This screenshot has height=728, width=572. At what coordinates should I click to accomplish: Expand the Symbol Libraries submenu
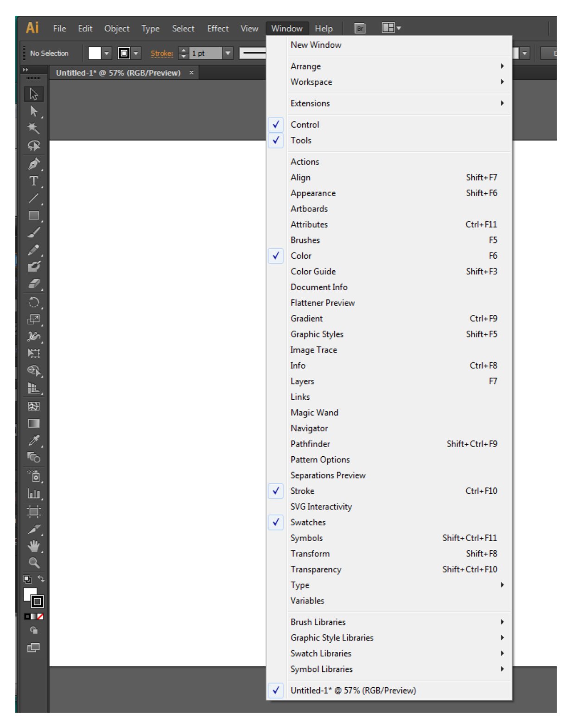click(389, 670)
